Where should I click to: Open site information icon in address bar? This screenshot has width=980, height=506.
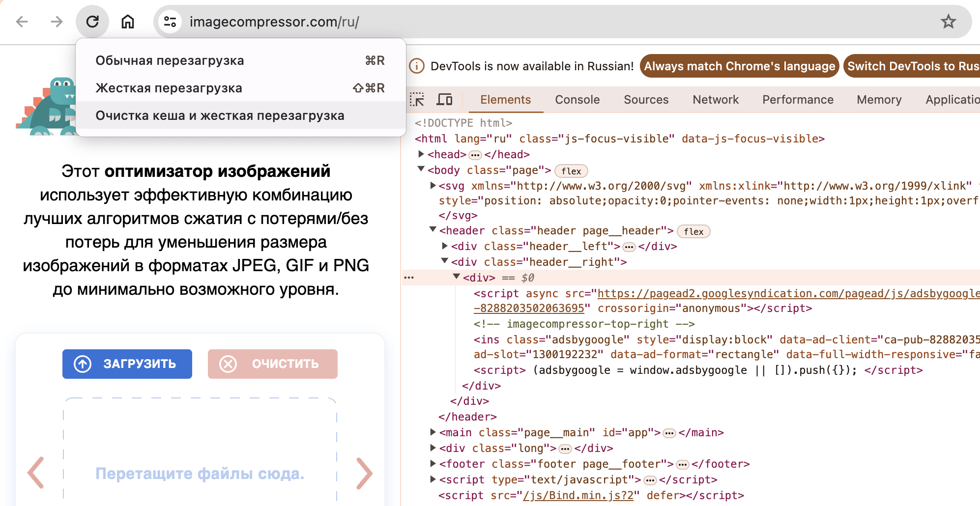click(x=170, y=22)
